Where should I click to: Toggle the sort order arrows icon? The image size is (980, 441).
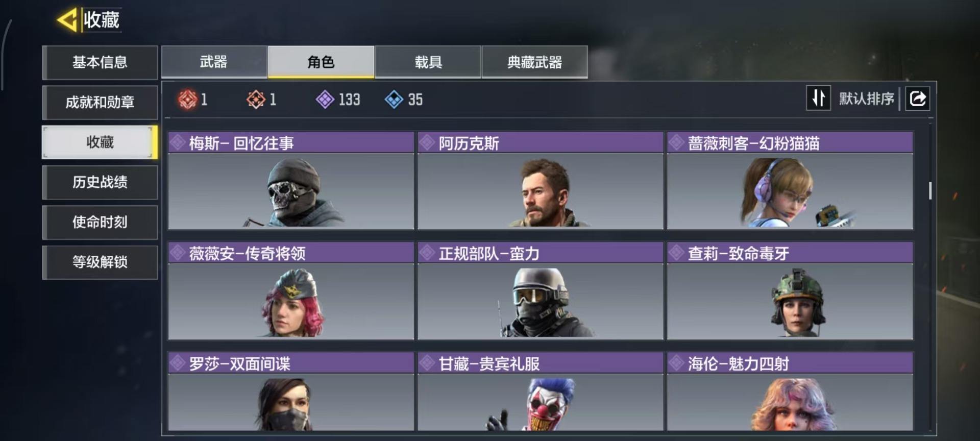tap(818, 98)
